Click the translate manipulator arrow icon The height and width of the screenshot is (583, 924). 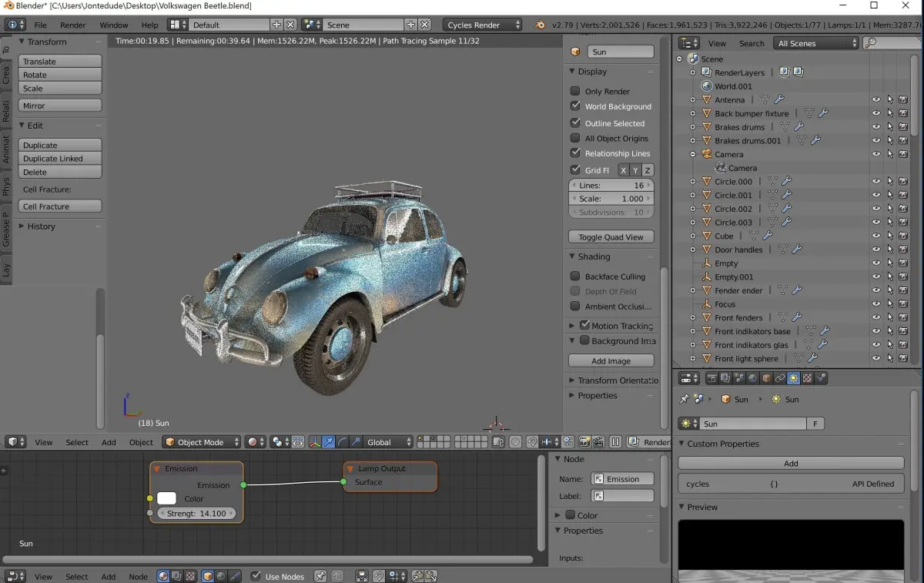tap(329, 442)
